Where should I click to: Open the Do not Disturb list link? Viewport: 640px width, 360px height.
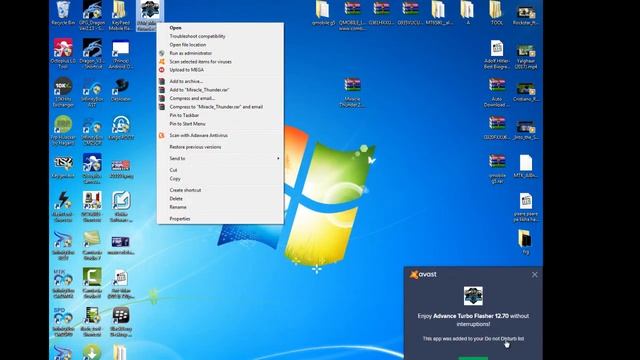[504, 339]
